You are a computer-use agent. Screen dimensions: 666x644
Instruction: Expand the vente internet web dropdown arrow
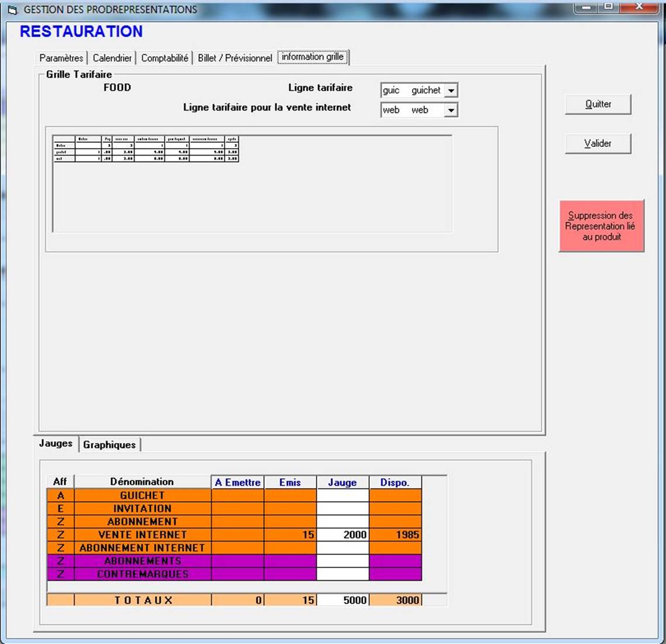451,111
